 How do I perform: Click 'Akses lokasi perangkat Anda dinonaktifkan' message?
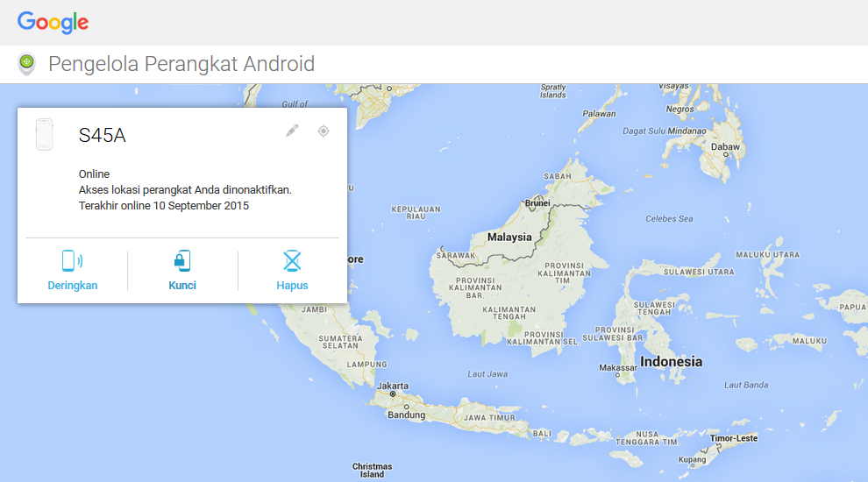tap(185, 190)
